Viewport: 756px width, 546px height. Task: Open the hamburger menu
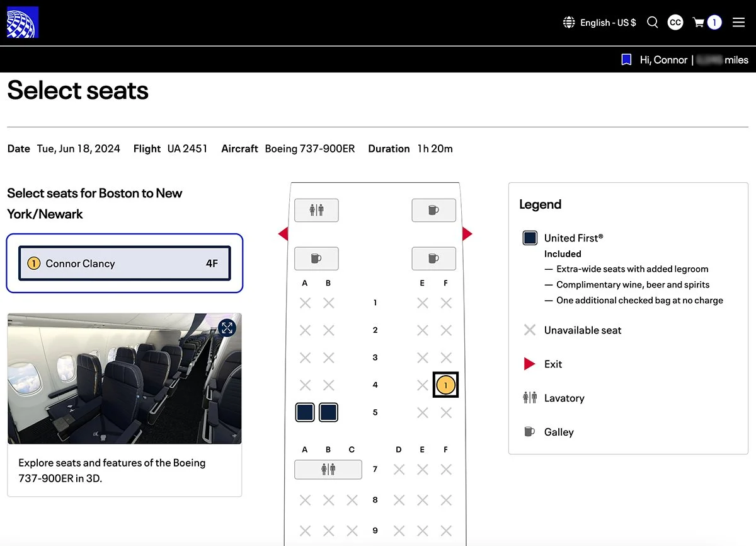(738, 23)
